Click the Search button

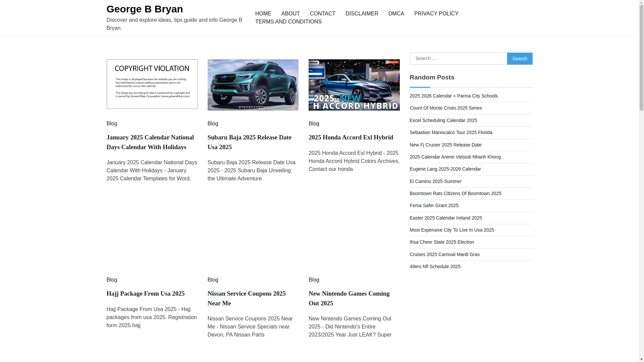[x=520, y=59]
